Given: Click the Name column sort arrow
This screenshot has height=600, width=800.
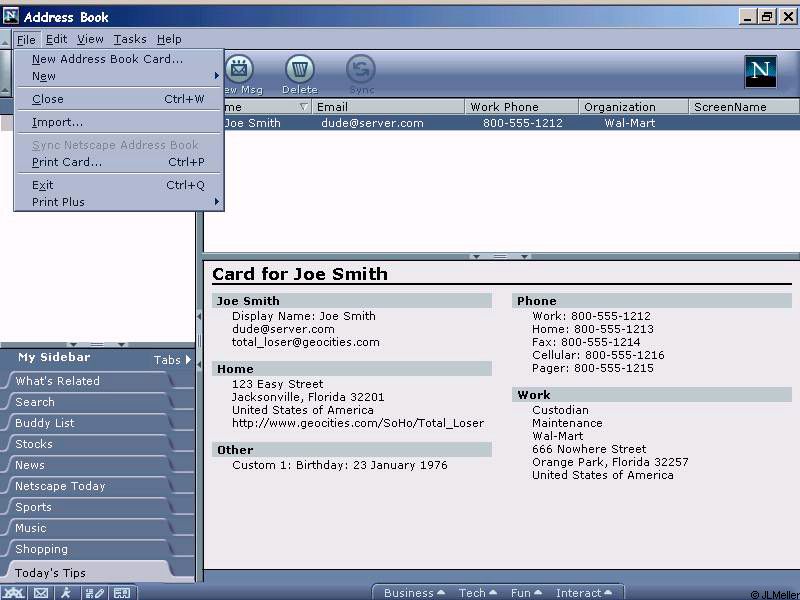Looking at the screenshot, I should pos(303,107).
